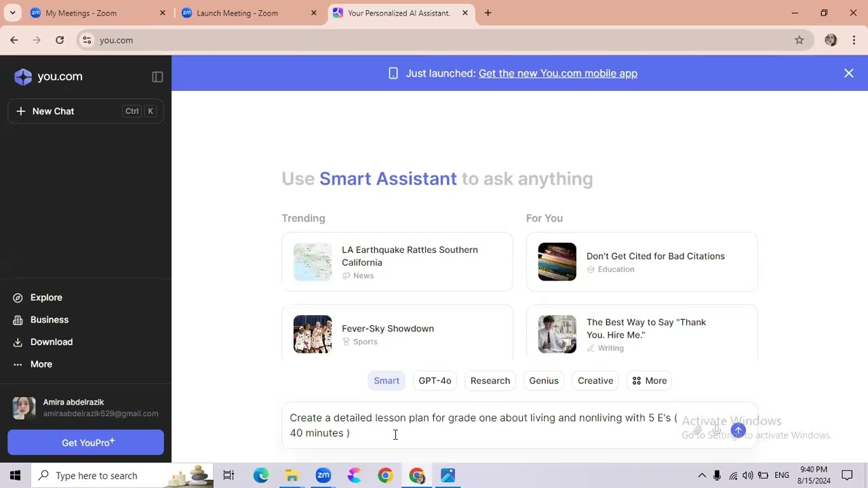
Task: Click the Windows taskbar search box
Action: click(x=122, y=476)
